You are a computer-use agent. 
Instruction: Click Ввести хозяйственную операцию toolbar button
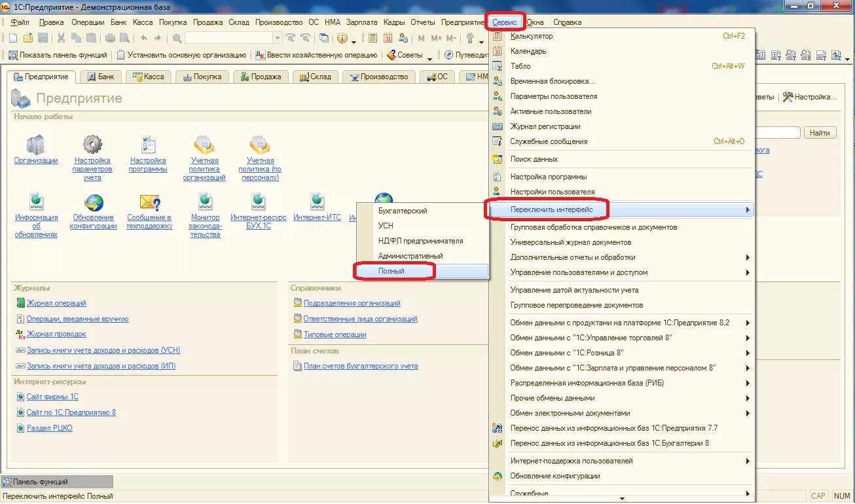click(x=316, y=55)
